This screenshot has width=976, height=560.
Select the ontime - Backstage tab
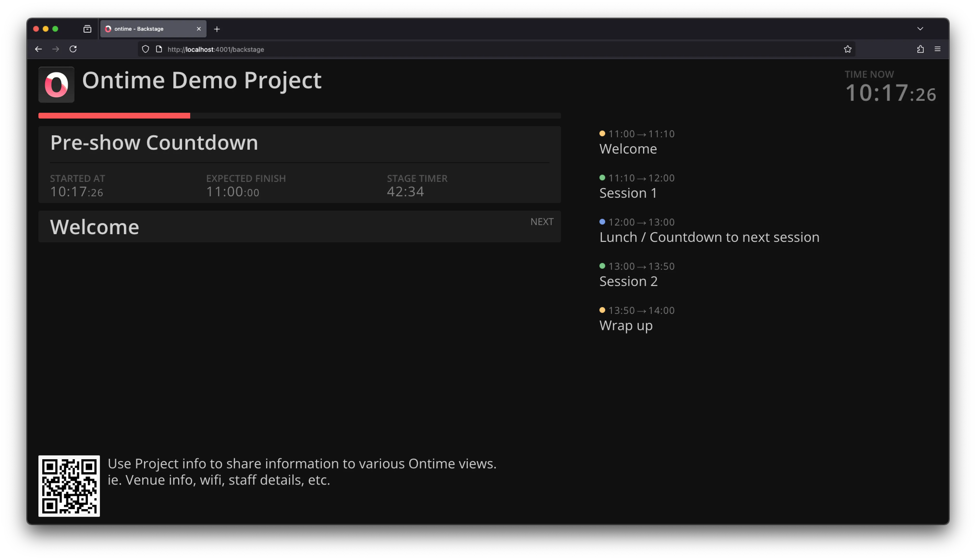click(146, 29)
